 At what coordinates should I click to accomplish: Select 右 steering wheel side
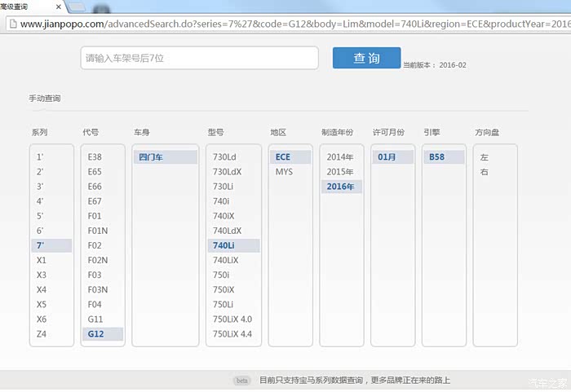485,172
